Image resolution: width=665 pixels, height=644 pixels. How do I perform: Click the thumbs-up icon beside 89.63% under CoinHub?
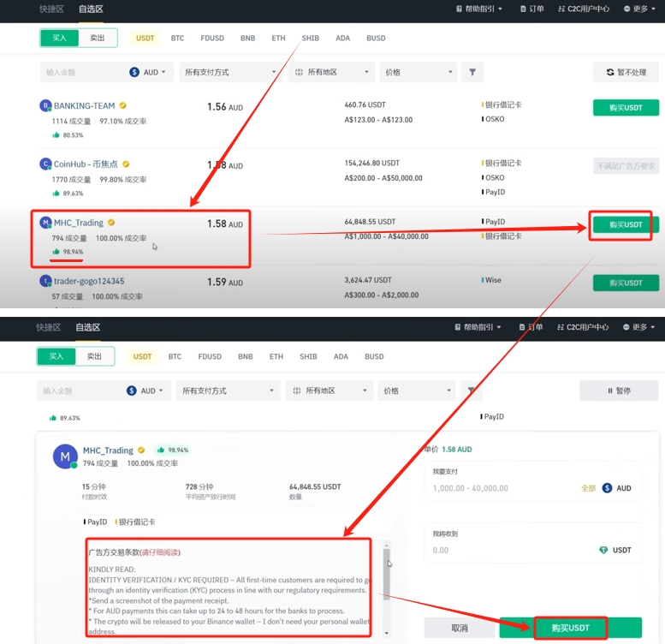click(56, 194)
